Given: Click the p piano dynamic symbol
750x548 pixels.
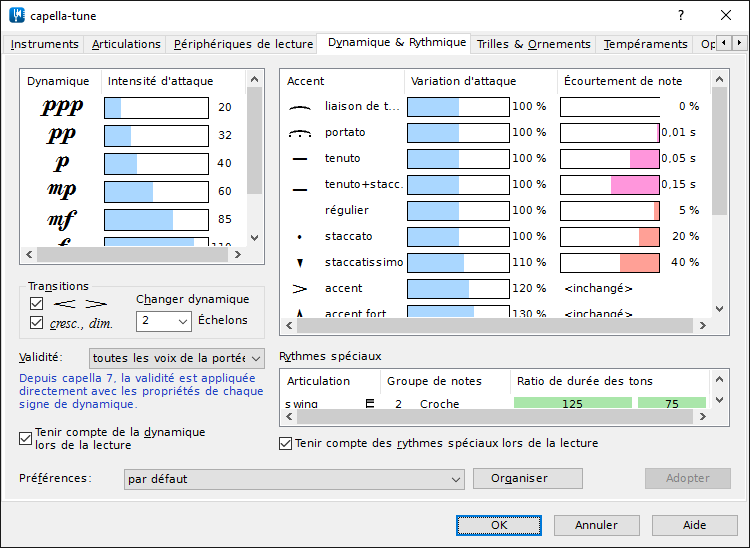Looking at the screenshot, I should coord(62,163).
